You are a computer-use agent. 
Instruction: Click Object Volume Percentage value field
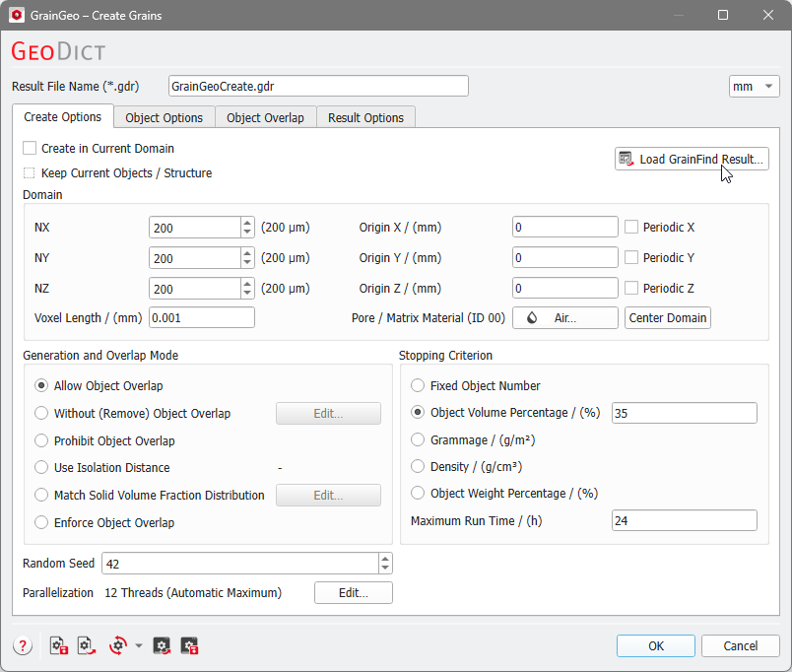685,413
